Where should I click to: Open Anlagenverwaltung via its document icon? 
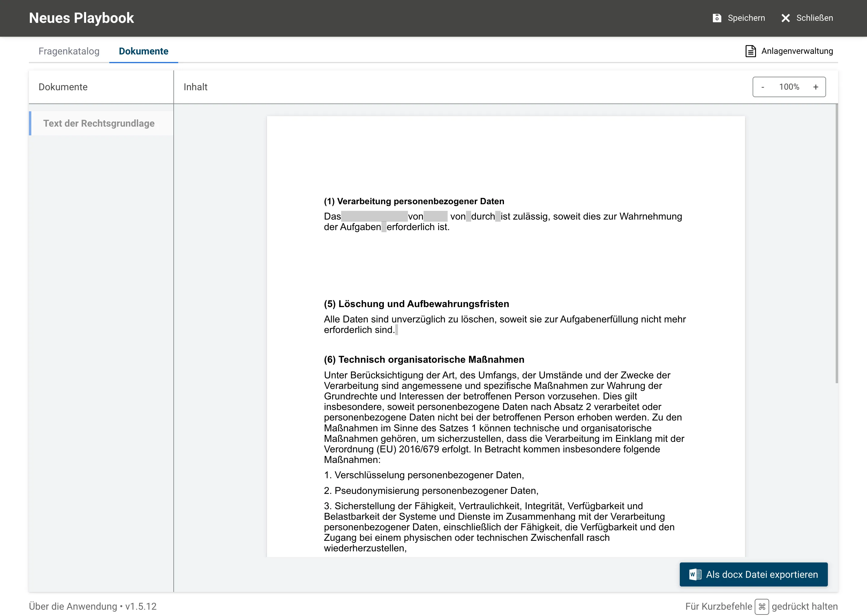coord(750,51)
